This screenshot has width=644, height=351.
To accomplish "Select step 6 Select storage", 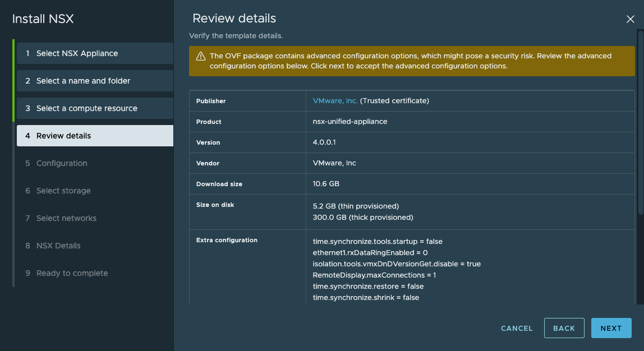I will point(95,191).
